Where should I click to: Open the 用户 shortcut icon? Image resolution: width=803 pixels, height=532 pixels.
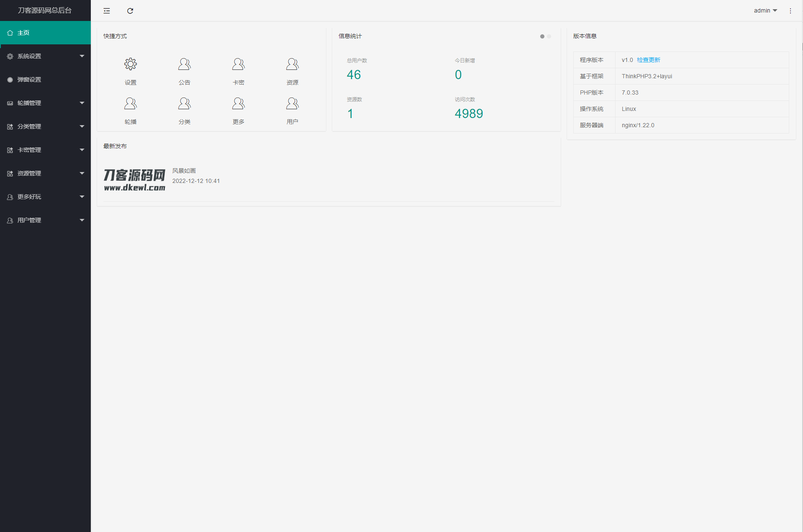[292, 104]
